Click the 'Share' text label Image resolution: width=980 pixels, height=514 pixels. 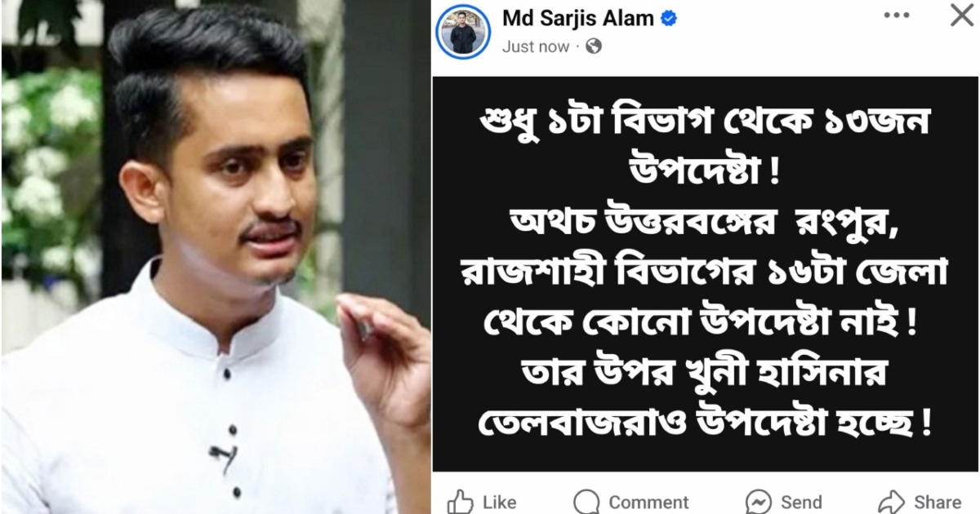coord(938,502)
